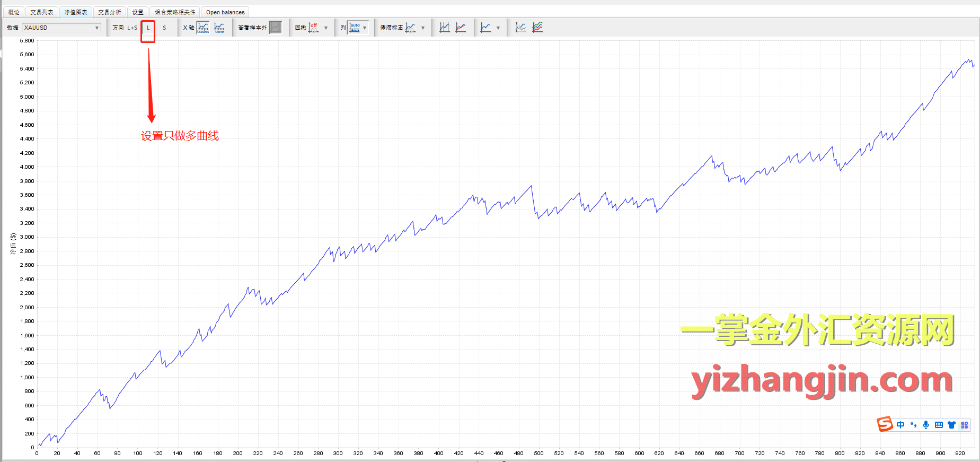Click the chart type line icon
The height and width of the screenshot is (462, 980).
[486, 28]
